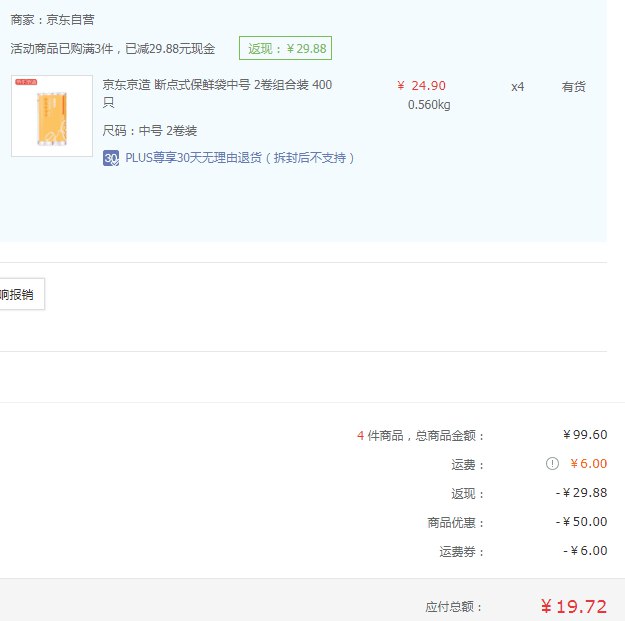Click shipping fee value ¥6.00

click(588, 464)
